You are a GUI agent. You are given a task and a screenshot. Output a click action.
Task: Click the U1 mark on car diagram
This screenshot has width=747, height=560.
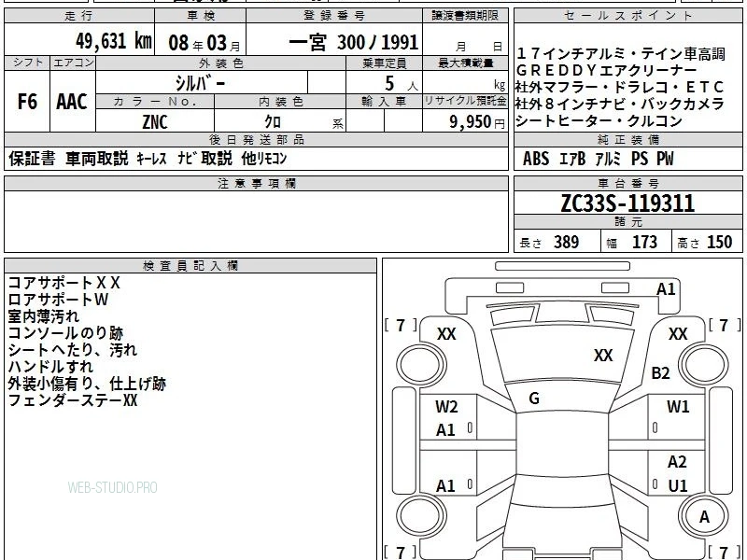(x=678, y=486)
